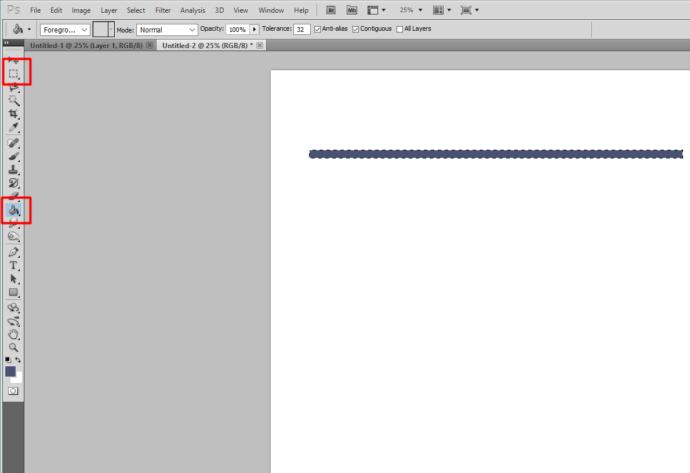Image resolution: width=690 pixels, height=473 pixels.
Task: Open the Arrange Documents dropdown
Action: 442,10
